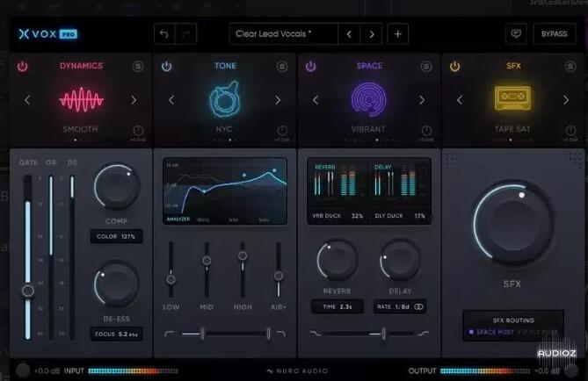Select Space Post in SFX Routing
The image size is (588, 381).
[494, 332]
